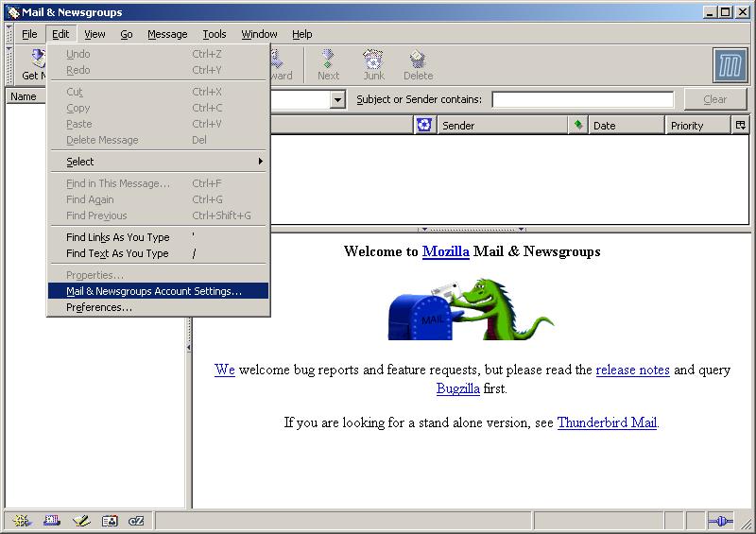
Task: Follow the Thunderbird Mail link
Action: 606,422
